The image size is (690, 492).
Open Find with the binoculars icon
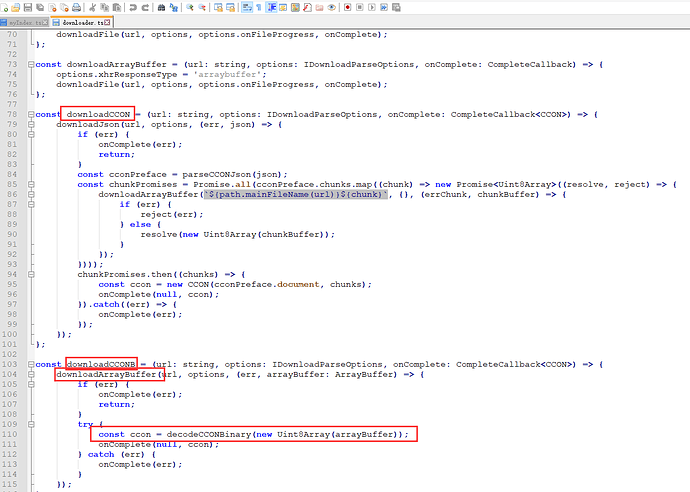(x=161, y=7)
